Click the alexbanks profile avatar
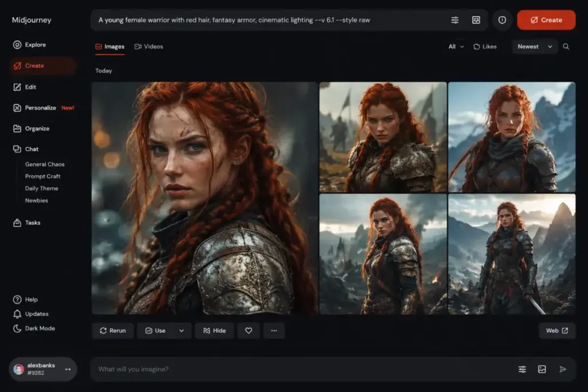This screenshot has width=588, height=392. coord(18,370)
